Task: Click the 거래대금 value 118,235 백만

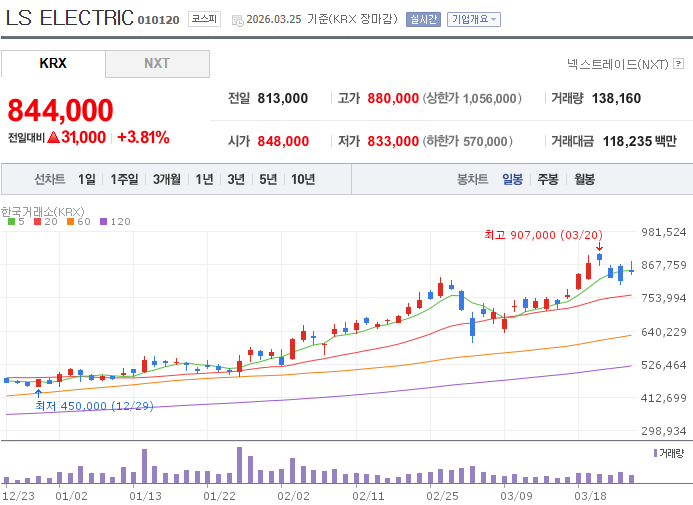Action: pyautogui.click(x=640, y=141)
